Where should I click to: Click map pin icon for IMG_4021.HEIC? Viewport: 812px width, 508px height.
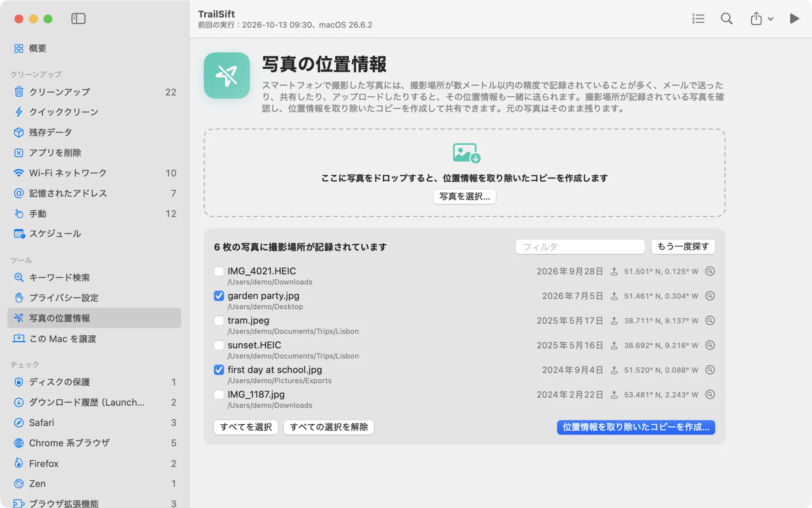click(x=614, y=271)
